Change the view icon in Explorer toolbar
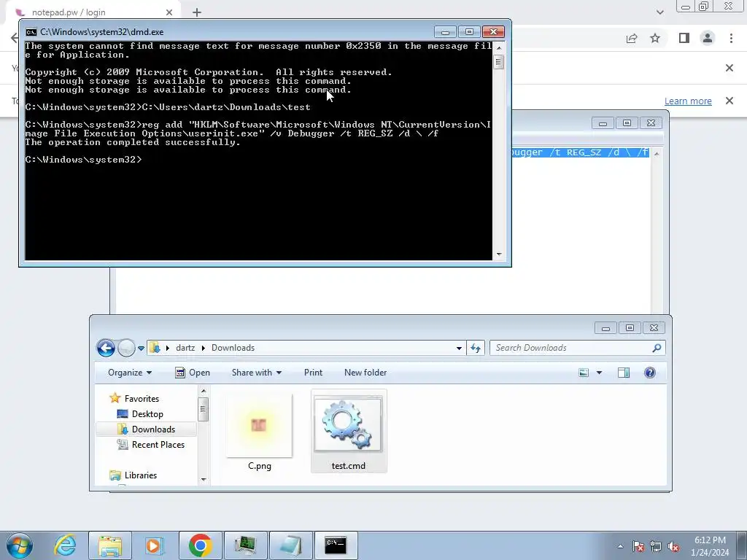747x560 pixels. [584, 373]
